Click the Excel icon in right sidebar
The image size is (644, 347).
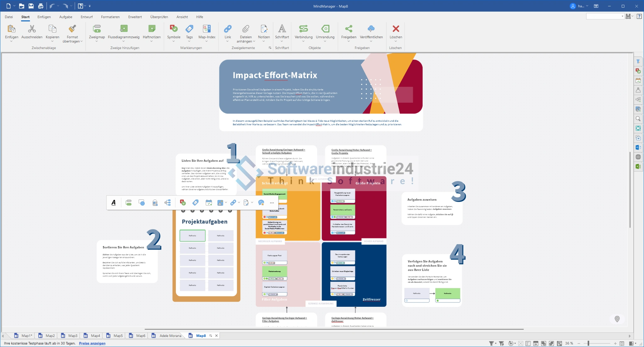pos(638,167)
